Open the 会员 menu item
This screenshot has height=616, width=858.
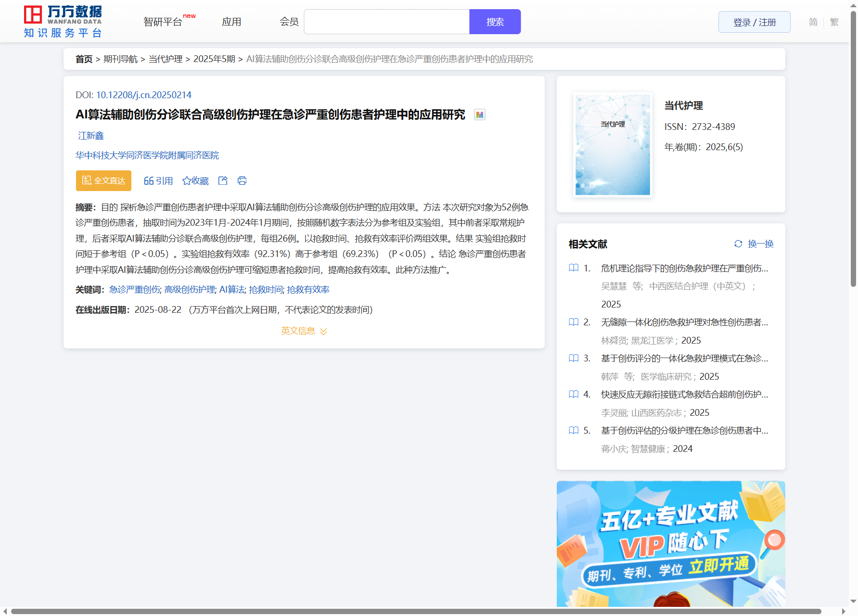click(289, 22)
